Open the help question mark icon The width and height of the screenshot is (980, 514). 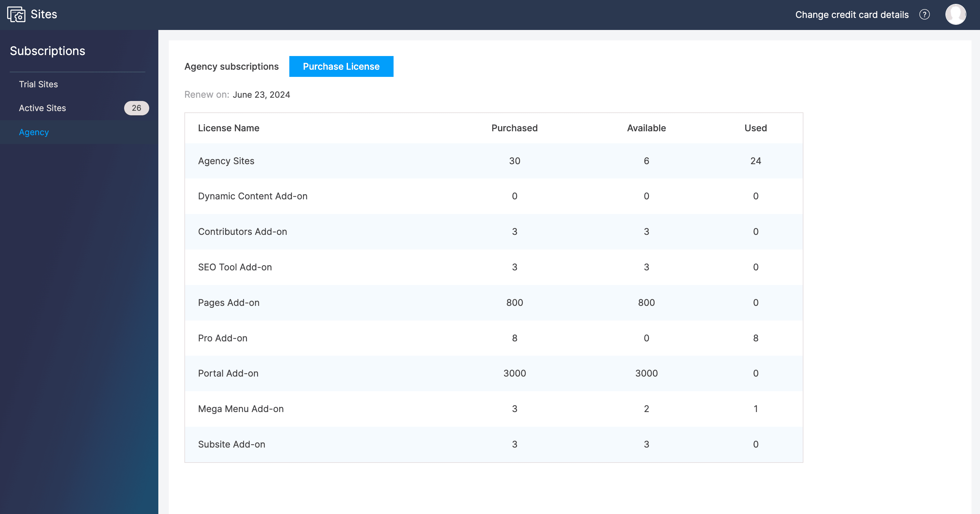925,14
